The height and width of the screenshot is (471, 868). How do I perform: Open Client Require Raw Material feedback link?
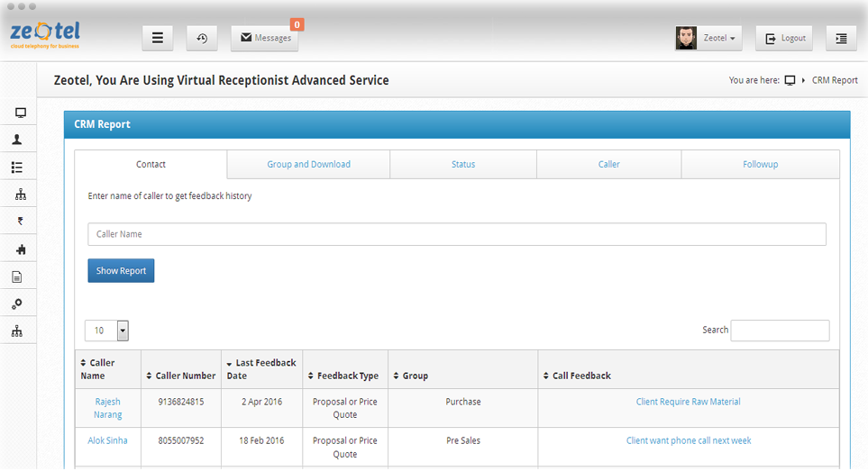pos(688,402)
